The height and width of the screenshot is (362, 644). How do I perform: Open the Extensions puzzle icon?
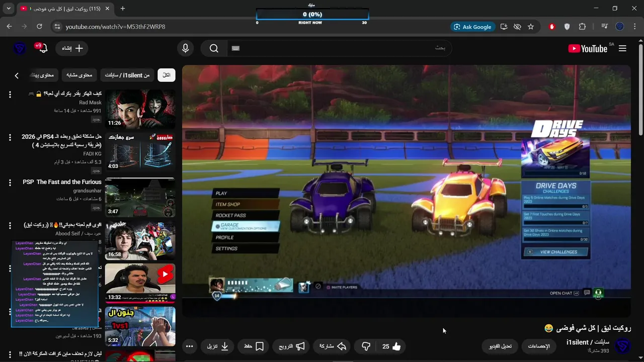pos(583,27)
